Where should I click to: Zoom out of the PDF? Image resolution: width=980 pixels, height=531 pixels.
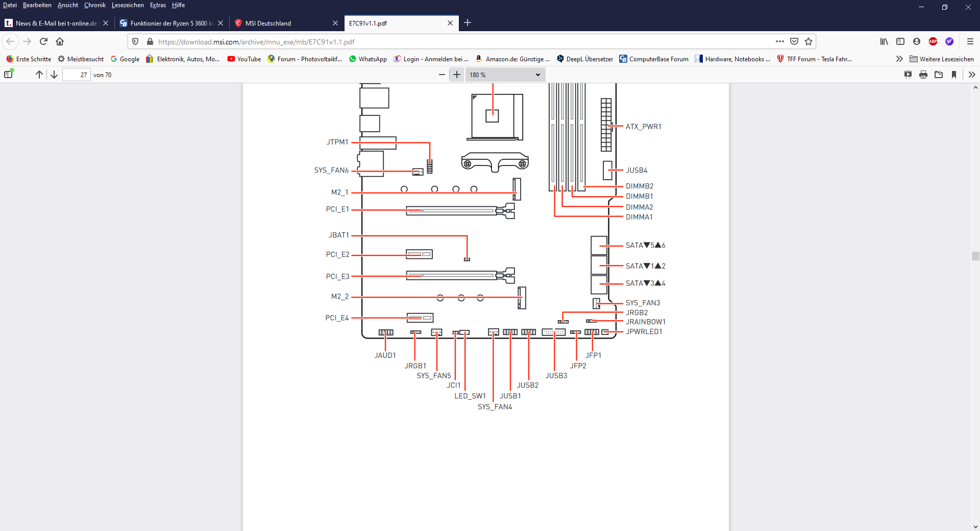coord(442,75)
